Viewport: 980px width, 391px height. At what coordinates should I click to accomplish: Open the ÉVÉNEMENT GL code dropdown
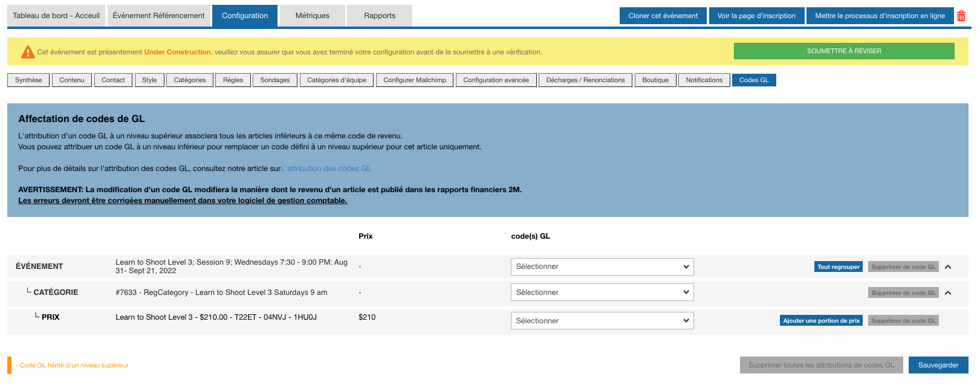tap(602, 267)
